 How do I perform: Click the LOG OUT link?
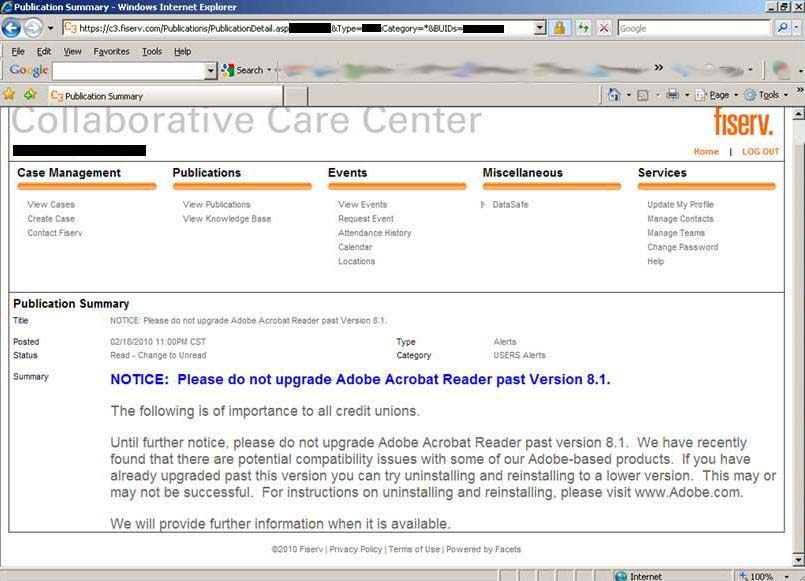point(760,151)
